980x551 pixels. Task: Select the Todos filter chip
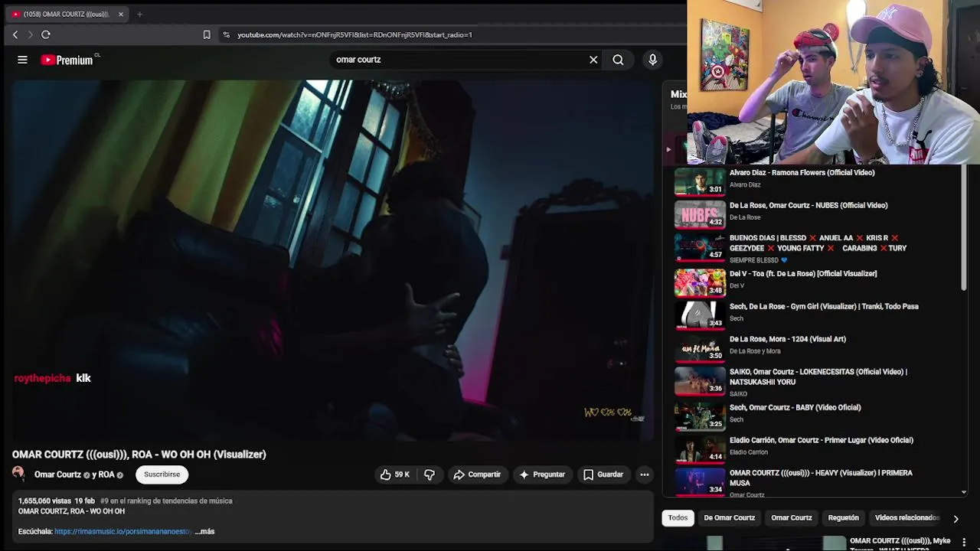(678, 518)
